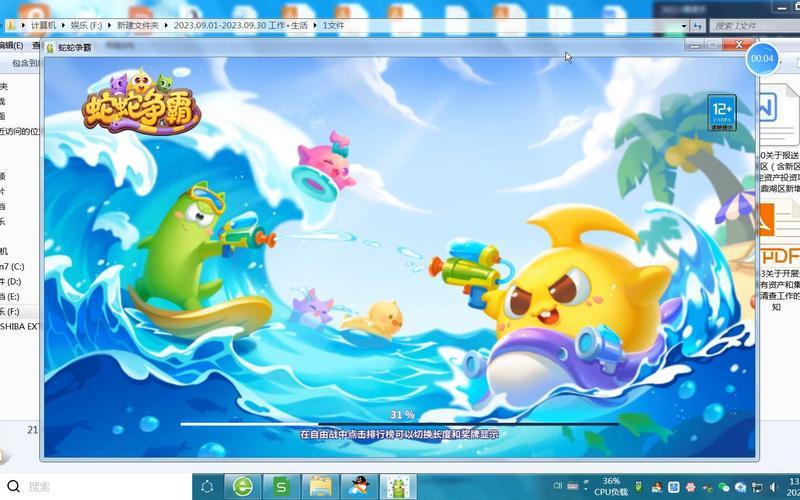Viewport: 800px width, 500px height.
Task: Expand the arrow after 新建文件夹 breadcrumb
Action: [166, 25]
